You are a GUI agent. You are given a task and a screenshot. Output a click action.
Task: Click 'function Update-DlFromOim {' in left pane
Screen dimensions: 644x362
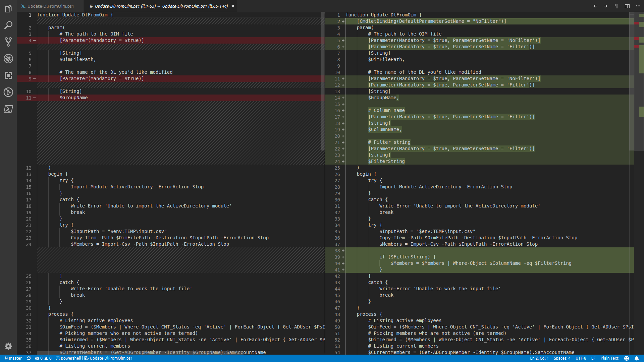[75, 15]
